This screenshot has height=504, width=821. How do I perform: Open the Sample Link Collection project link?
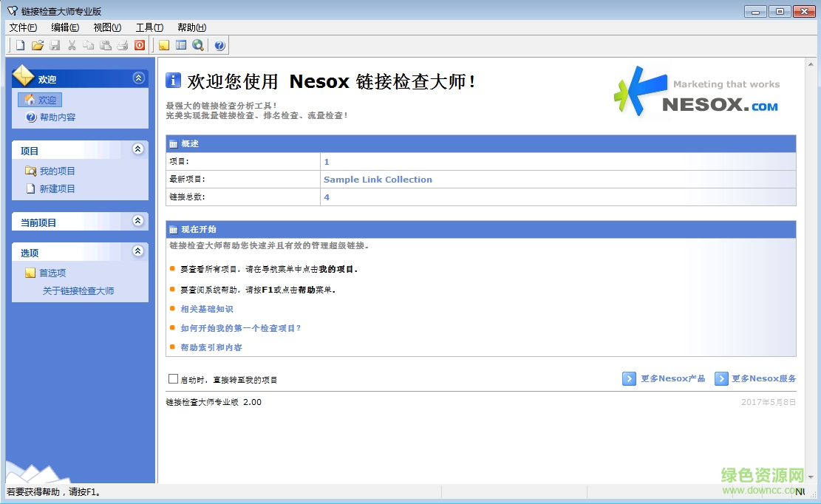[x=378, y=180]
